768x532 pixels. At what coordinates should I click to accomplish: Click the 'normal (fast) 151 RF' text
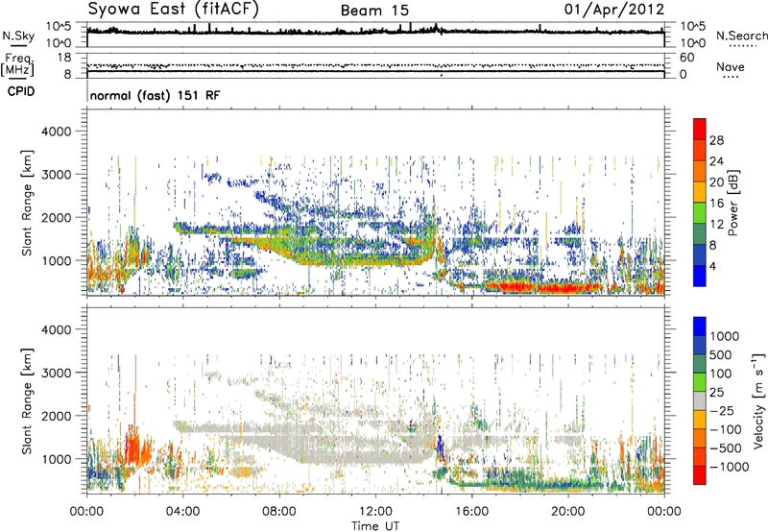156,95
